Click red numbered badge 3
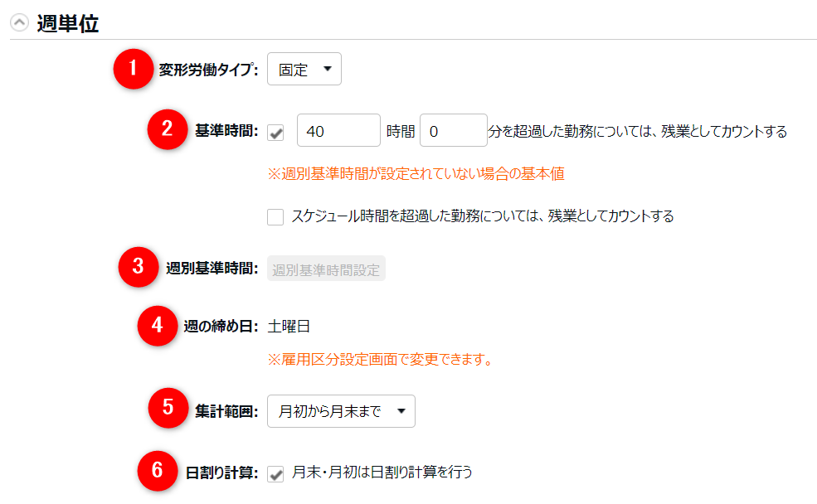 tap(139, 268)
